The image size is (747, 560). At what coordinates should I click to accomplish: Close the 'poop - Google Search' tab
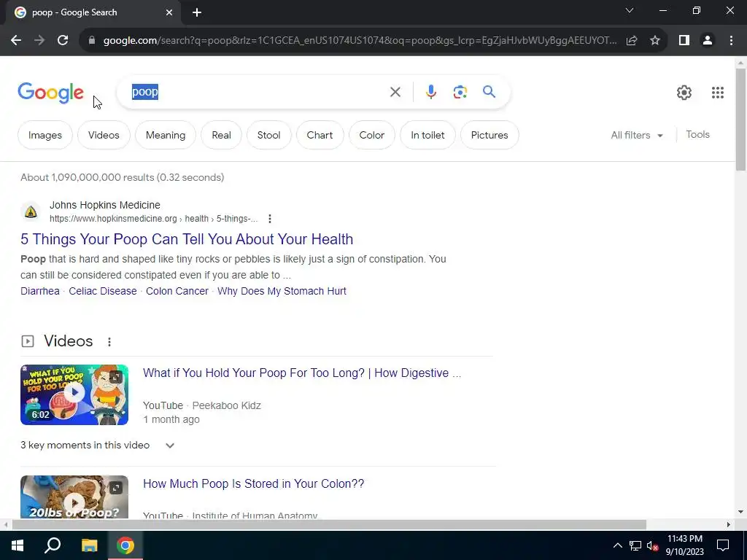point(169,12)
